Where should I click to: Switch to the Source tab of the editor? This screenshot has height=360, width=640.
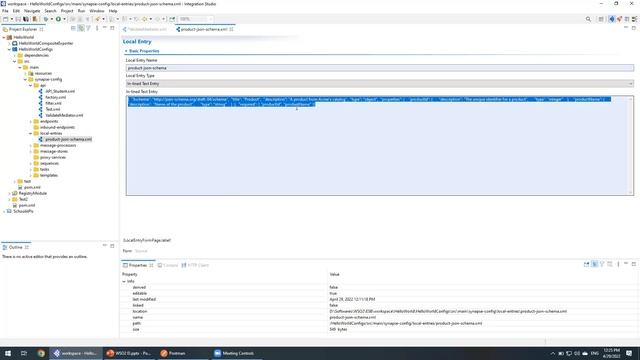pyautogui.click(x=141, y=251)
